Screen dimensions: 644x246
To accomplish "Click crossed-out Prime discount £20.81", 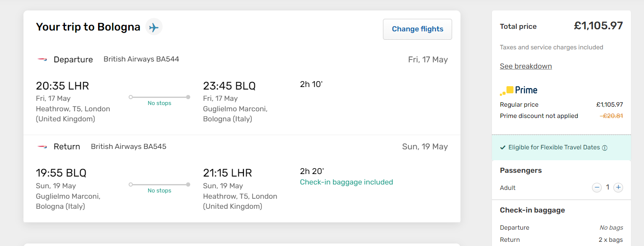I will pos(611,116).
